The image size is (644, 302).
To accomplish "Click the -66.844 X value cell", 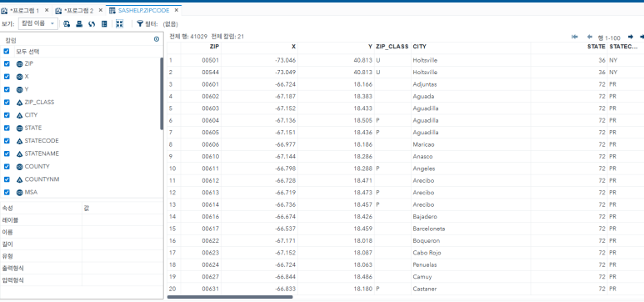I will 260,276.
